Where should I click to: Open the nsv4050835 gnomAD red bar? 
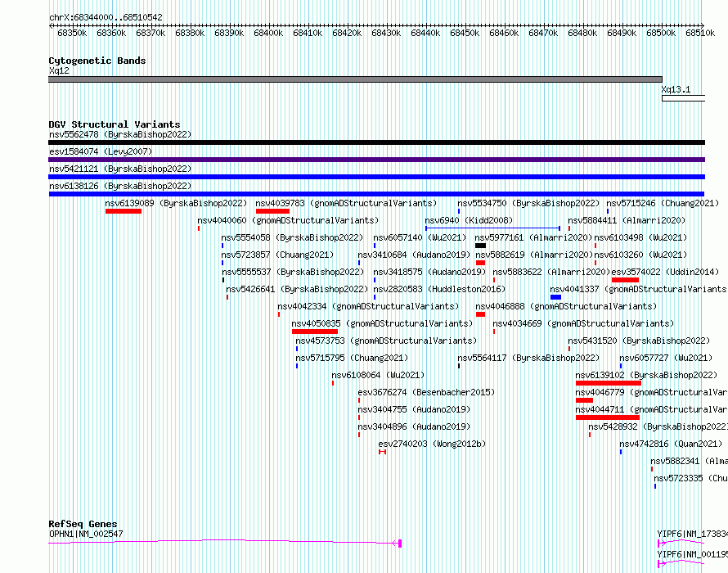point(315,332)
